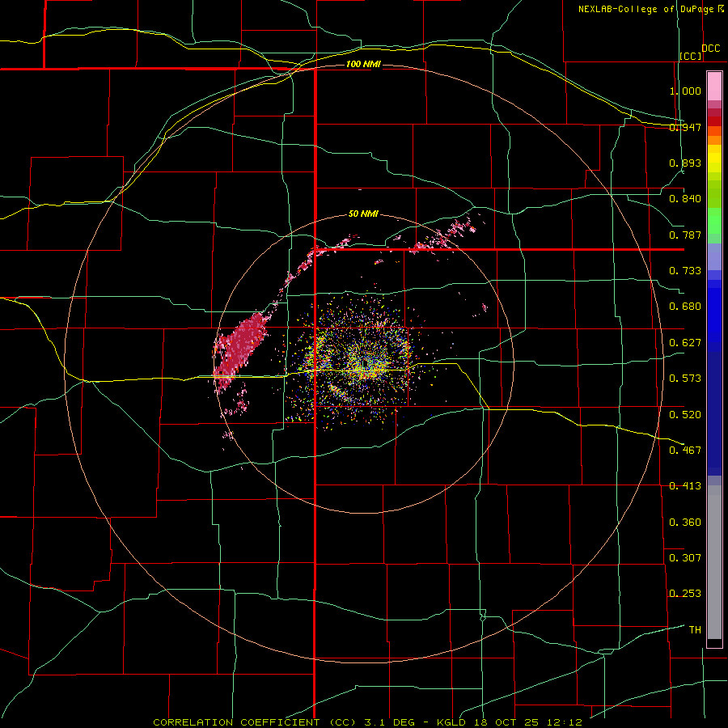728x728 pixels.
Task: Click the 0.573 scale value
Action: (x=685, y=379)
